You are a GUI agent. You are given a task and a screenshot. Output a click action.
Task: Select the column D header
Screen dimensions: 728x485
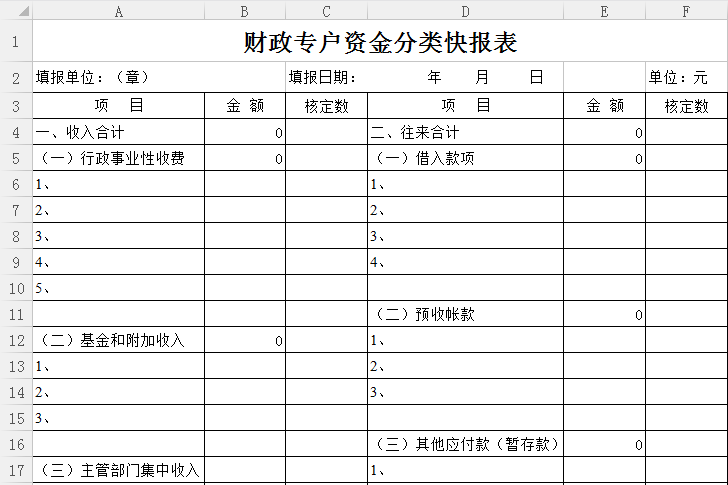click(x=465, y=11)
